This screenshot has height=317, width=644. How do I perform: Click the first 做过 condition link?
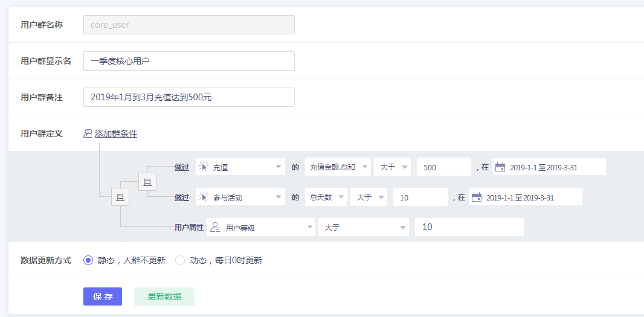(x=181, y=167)
